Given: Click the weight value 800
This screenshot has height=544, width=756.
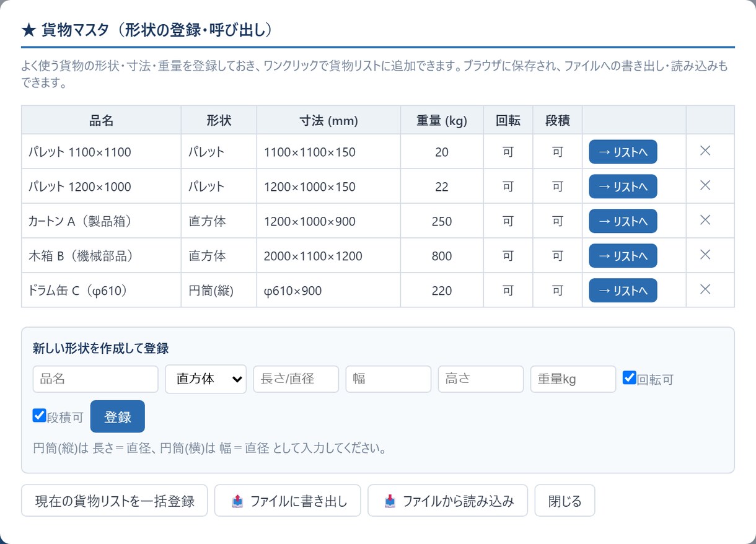Looking at the screenshot, I should [442, 256].
